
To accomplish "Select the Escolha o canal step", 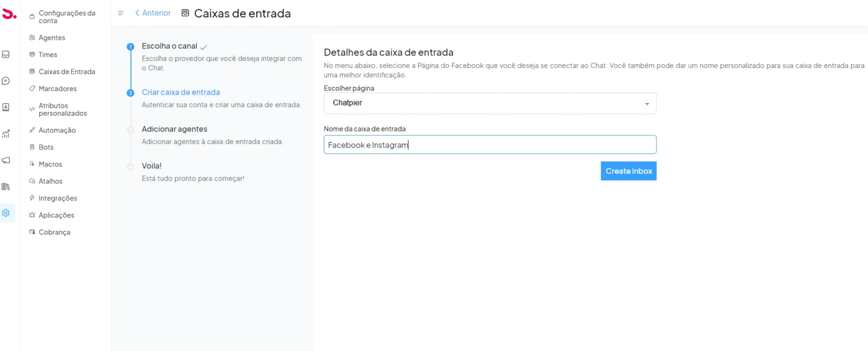I will (x=169, y=46).
